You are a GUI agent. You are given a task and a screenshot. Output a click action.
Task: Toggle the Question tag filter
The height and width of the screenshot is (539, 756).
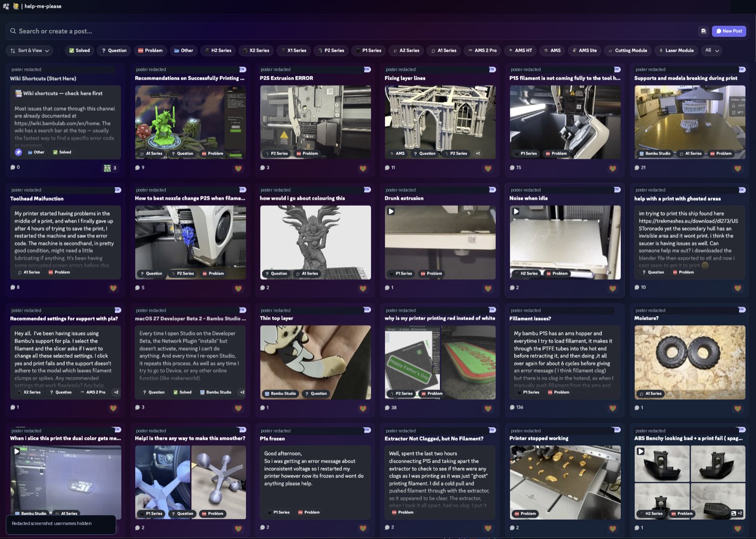(114, 51)
